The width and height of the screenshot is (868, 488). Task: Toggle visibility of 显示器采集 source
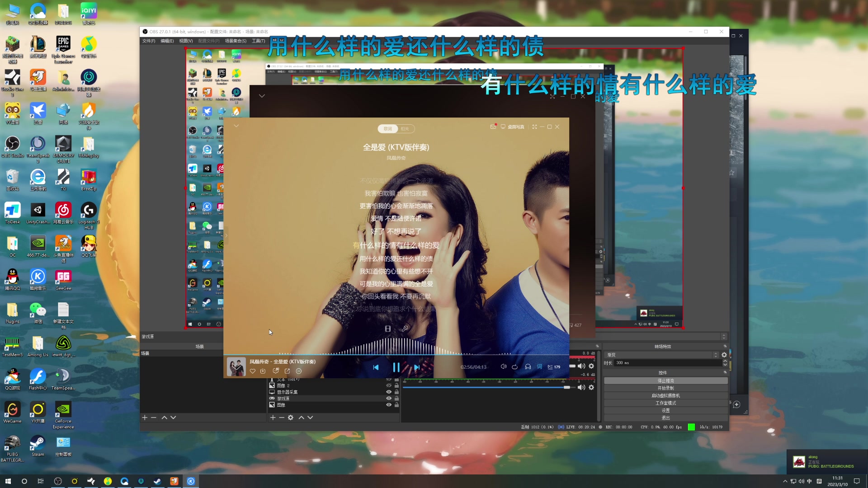coord(388,392)
